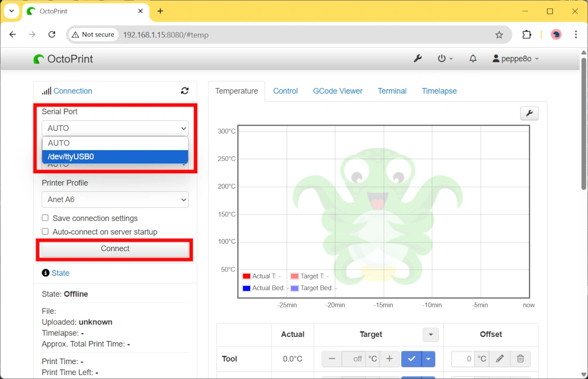Click the State info icon
This screenshot has width=588, height=379.
click(x=45, y=273)
